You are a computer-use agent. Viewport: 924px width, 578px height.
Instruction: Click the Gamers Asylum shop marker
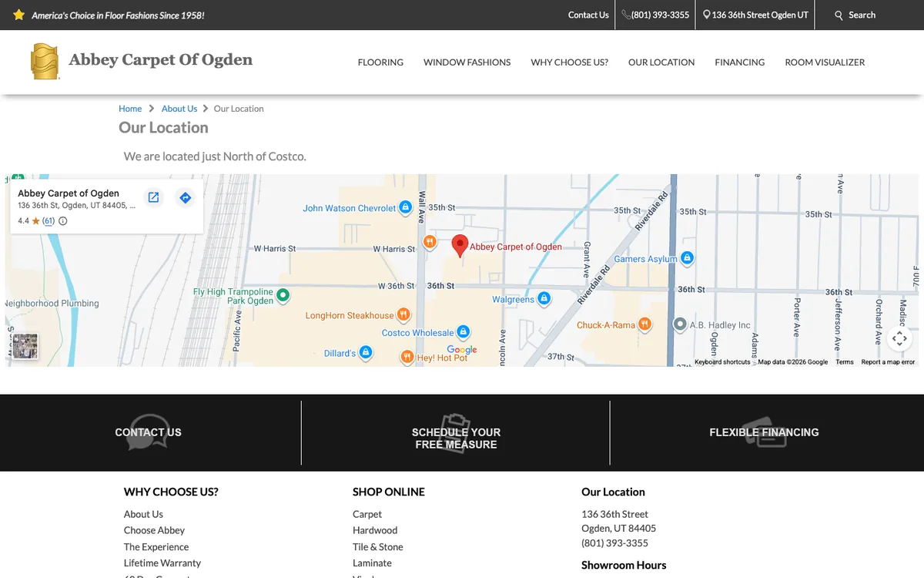click(x=688, y=258)
